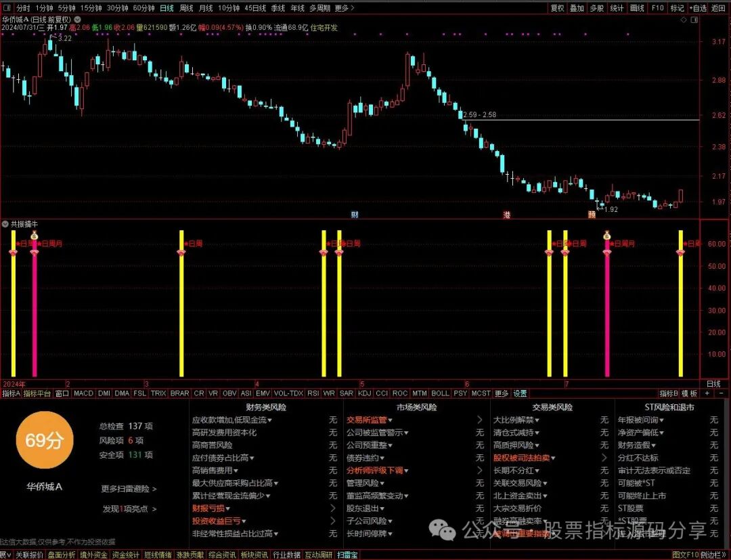
Task: Collapse the 共振擒牛 indicator panel arrow
Action: click(x=5, y=224)
